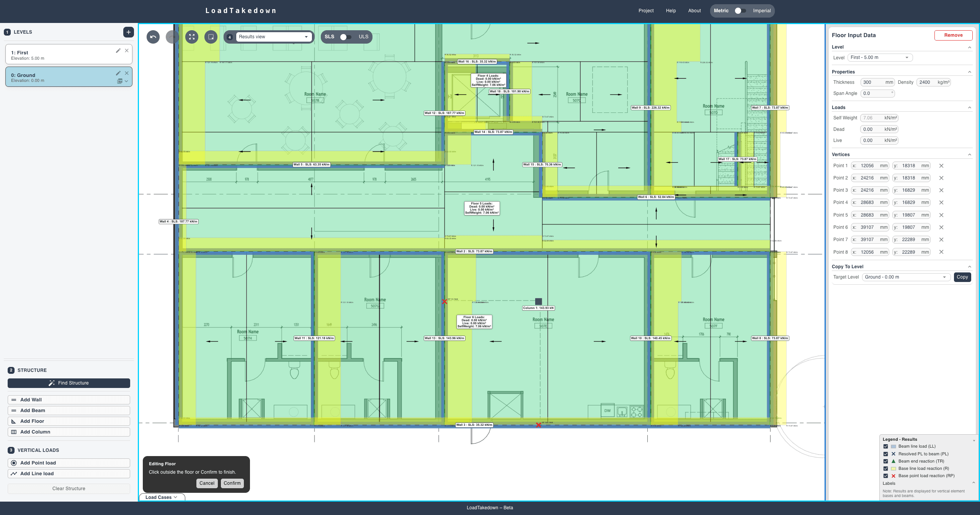The width and height of the screenshot is (980, 515).
Task: Open the Results view dropdown
Action: click(273, 37)
